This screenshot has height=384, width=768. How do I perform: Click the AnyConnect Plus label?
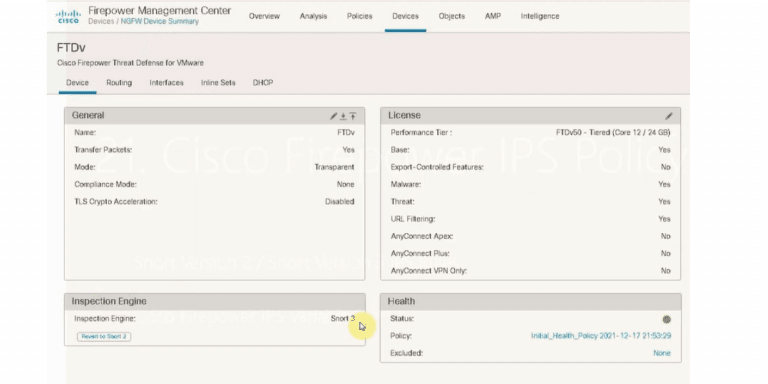tap(420, 253)
